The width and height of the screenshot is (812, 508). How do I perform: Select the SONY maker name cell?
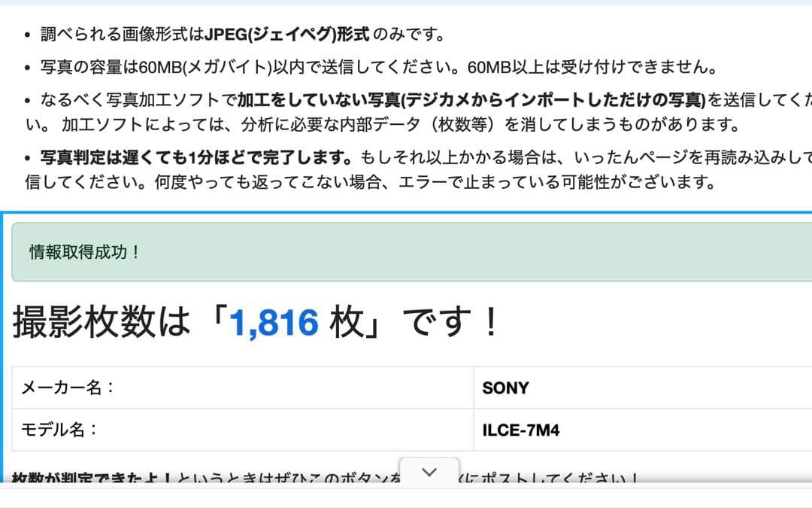tap(505, 388)
